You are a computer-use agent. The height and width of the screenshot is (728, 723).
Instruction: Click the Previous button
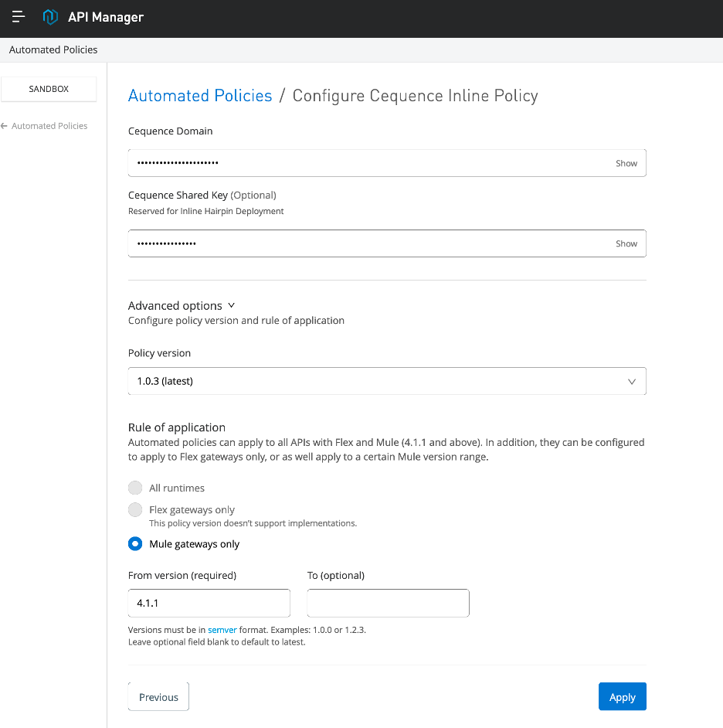(x=158, y=696)
